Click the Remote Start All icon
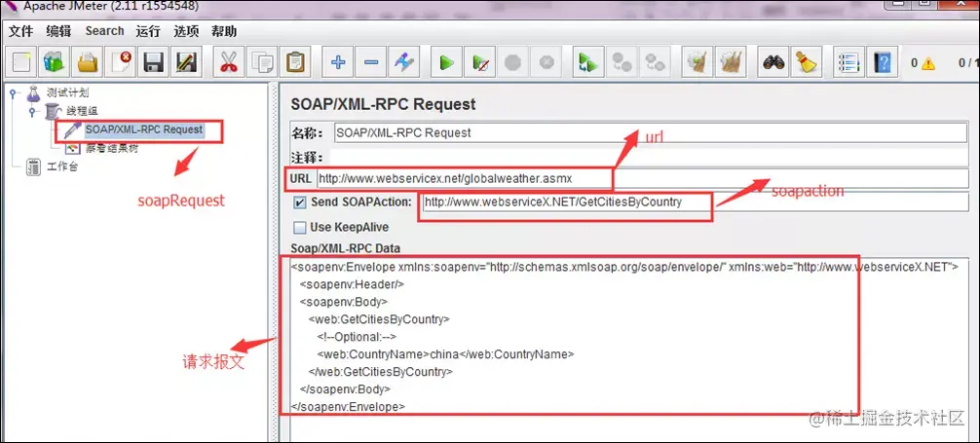Screen dimensions: 980x443 [x=588, y=62]
